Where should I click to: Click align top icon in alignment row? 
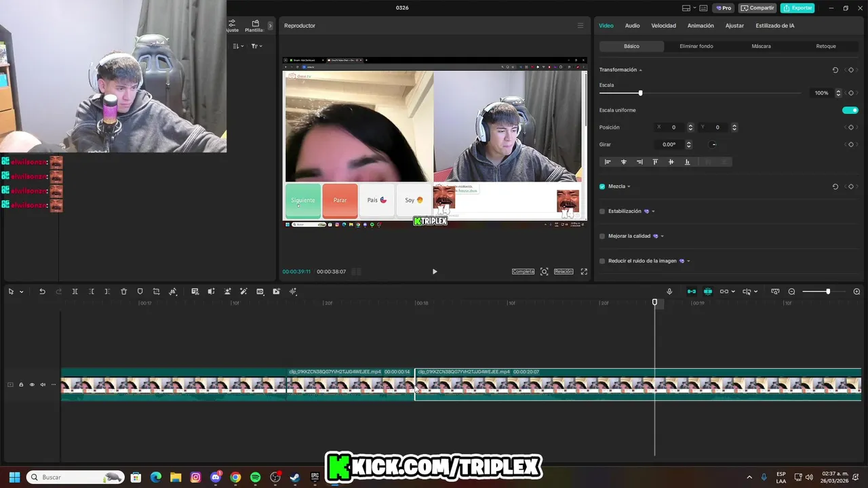(x=655, y=162)
